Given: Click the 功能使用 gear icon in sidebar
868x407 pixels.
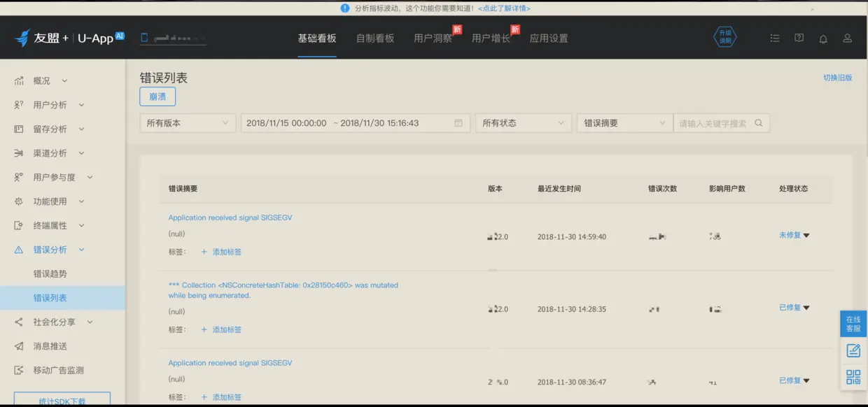Looking at the screenshot, I should click(x=19, y=201).
